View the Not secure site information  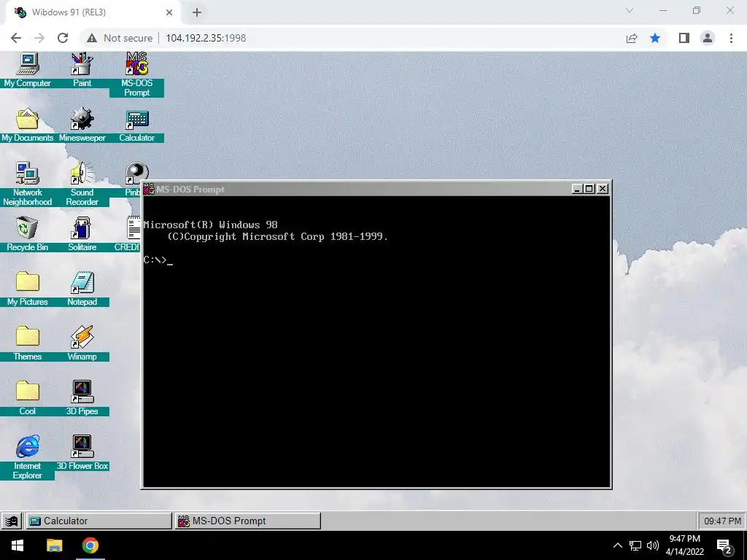[120, 38]
